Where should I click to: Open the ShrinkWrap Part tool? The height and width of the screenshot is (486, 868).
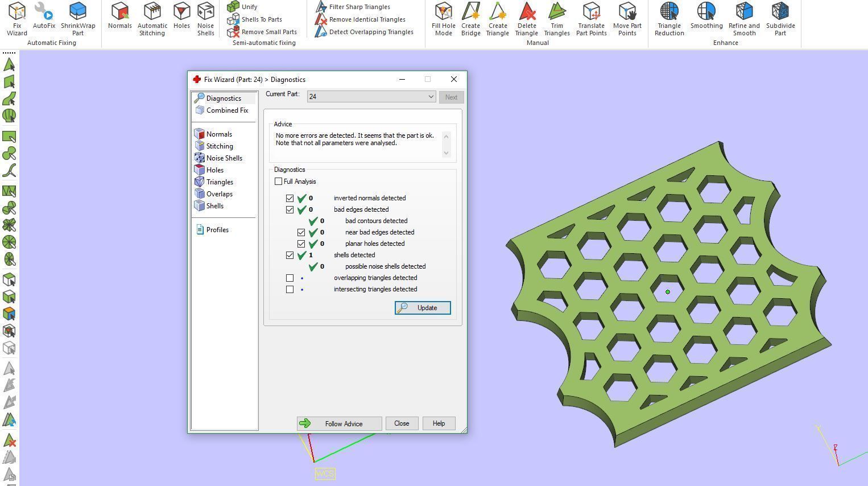coord(78,19)
